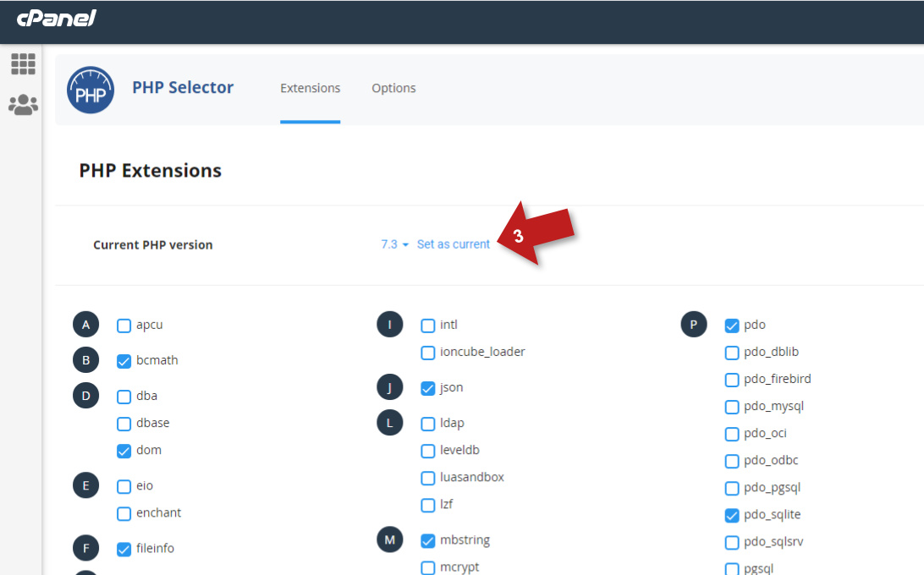Uncheck the pdo_sqlite extension
Screen dimensions: 924x575
(732, 515)
